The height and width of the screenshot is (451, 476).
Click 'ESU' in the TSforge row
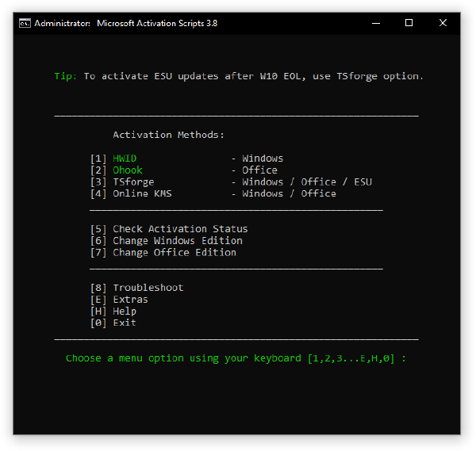pyautogui.click(x=363, y=182)
